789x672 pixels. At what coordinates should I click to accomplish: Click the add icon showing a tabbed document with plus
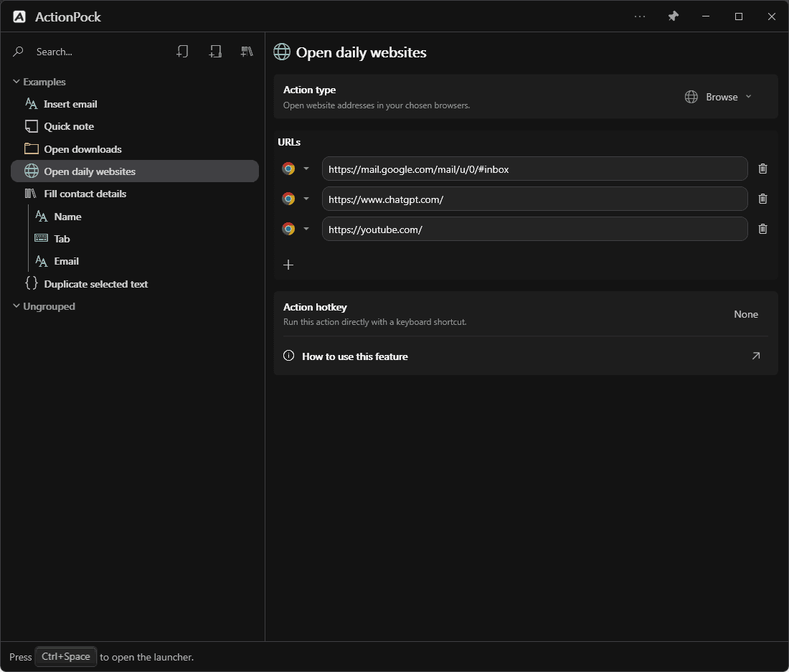click(x=215, y=52)
